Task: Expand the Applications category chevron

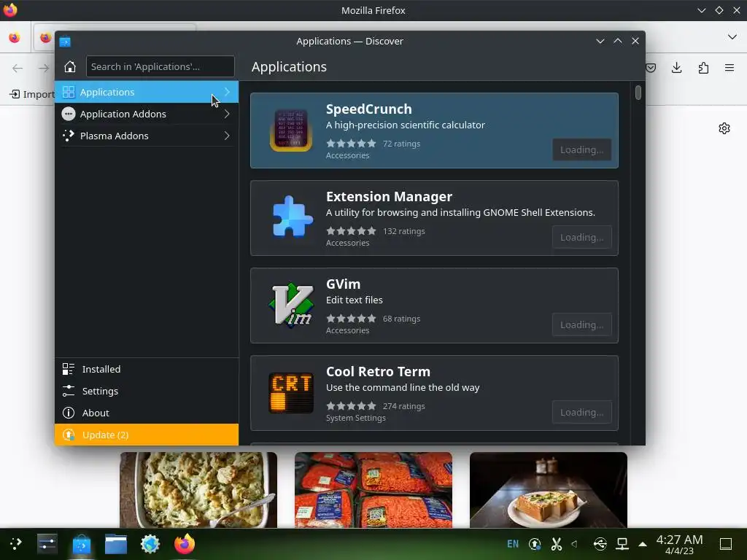Action: [228, 92]
